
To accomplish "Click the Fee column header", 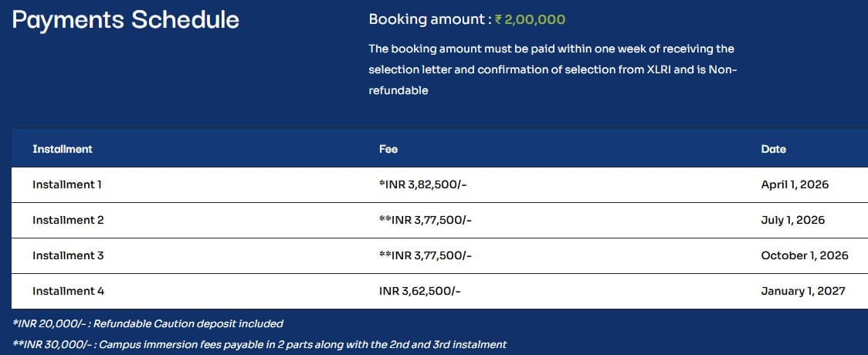I will point(388,149).
